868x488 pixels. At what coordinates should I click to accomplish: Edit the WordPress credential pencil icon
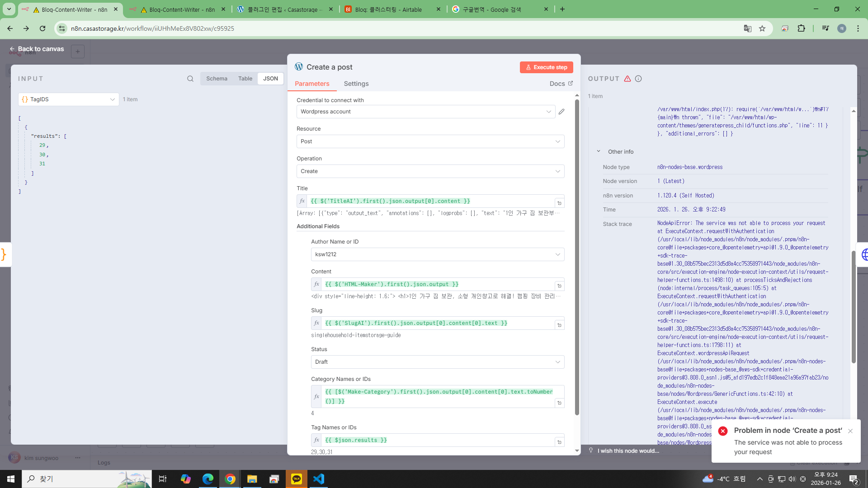point(561,112)
